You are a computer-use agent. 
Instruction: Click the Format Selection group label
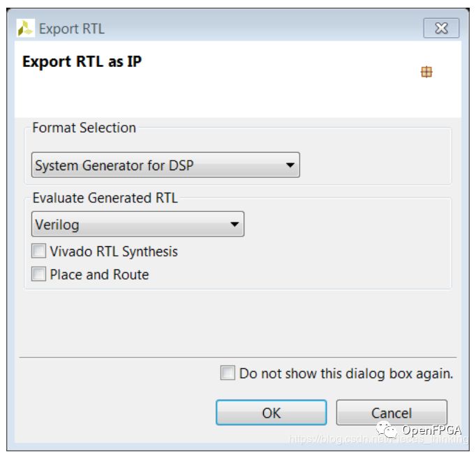[x=84, y=128]
